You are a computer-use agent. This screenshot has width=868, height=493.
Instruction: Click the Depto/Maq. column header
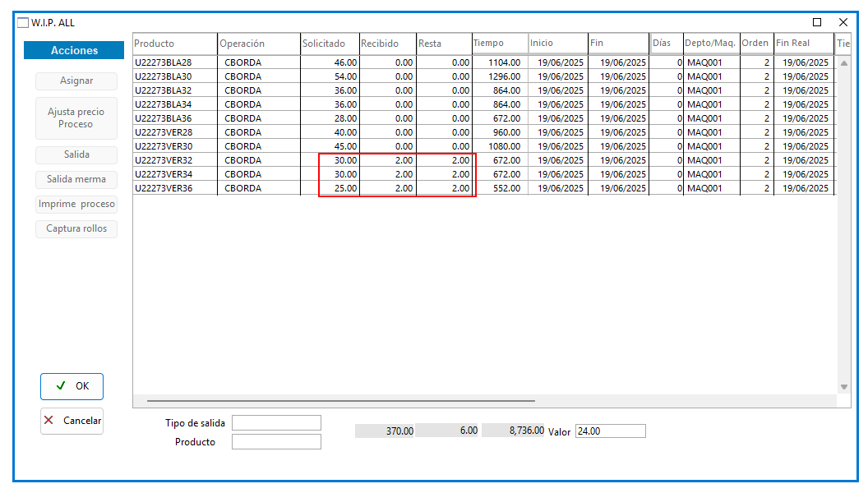[712, 44]
